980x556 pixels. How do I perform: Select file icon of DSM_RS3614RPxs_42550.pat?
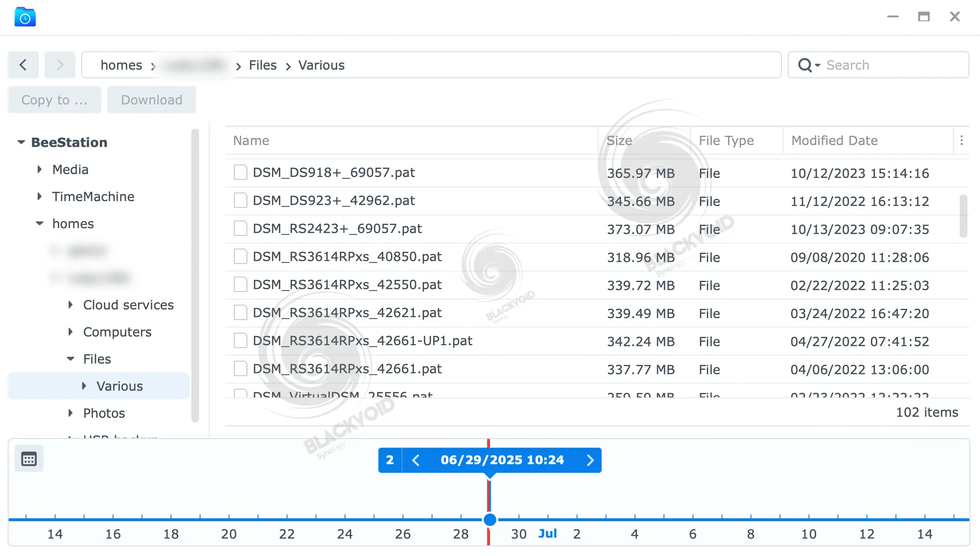click(240, 284)
